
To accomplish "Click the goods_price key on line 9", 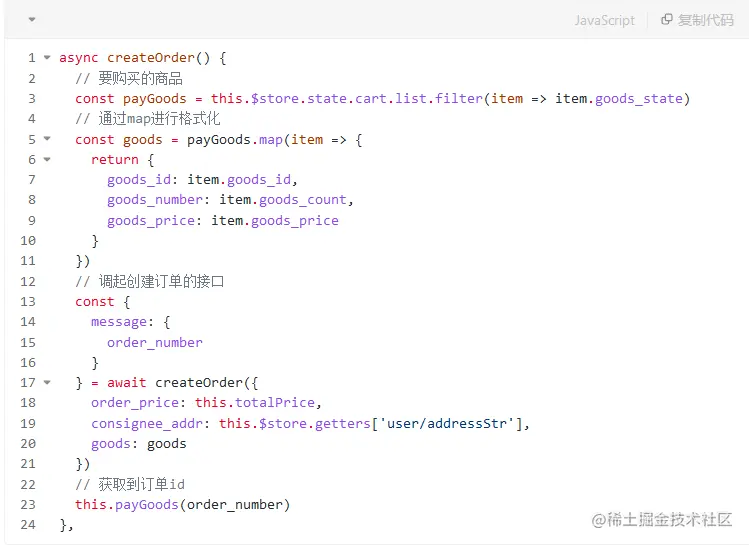I will (x=151, y=221).
